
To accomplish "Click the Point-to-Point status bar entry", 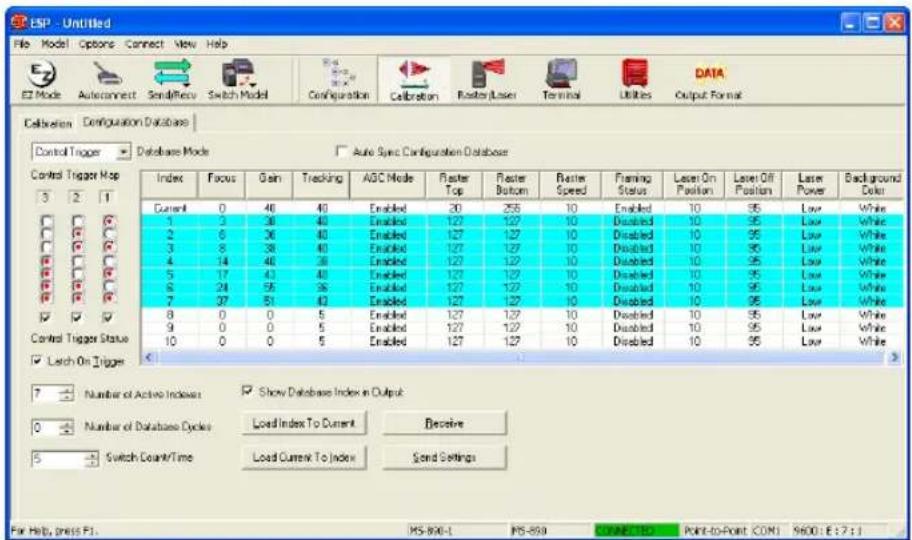I will [x=715, y=531].
